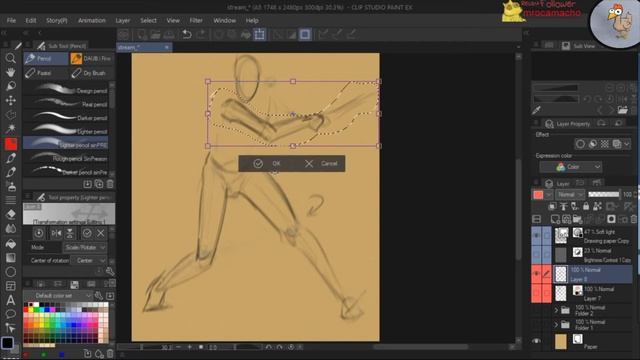Open layer palette color dropdown arrow

[x=549, y=195]
